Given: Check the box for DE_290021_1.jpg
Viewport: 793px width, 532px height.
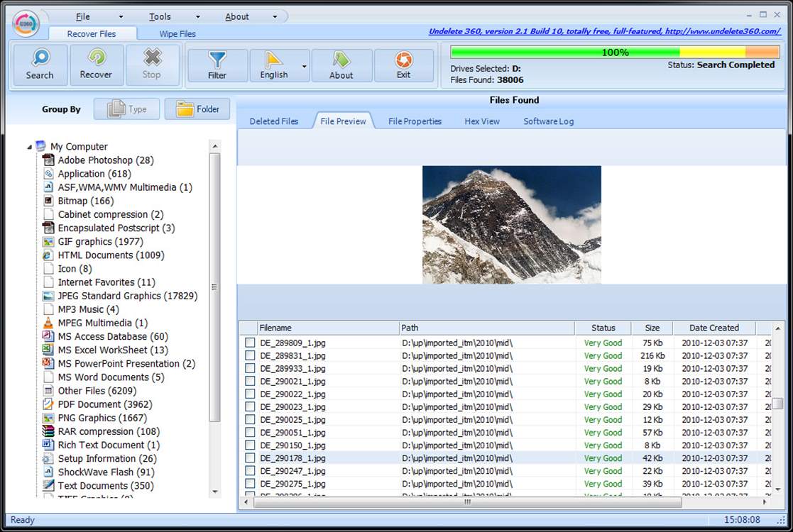Looking at the screenshot, I should click(250, 382).
